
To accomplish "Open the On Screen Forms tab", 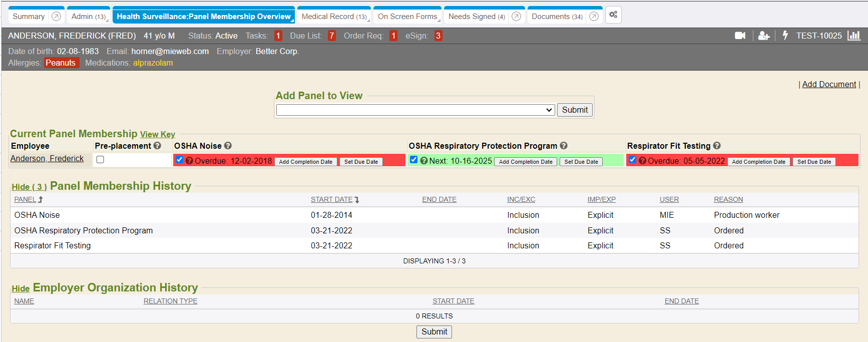I will (x=407, y=17).
